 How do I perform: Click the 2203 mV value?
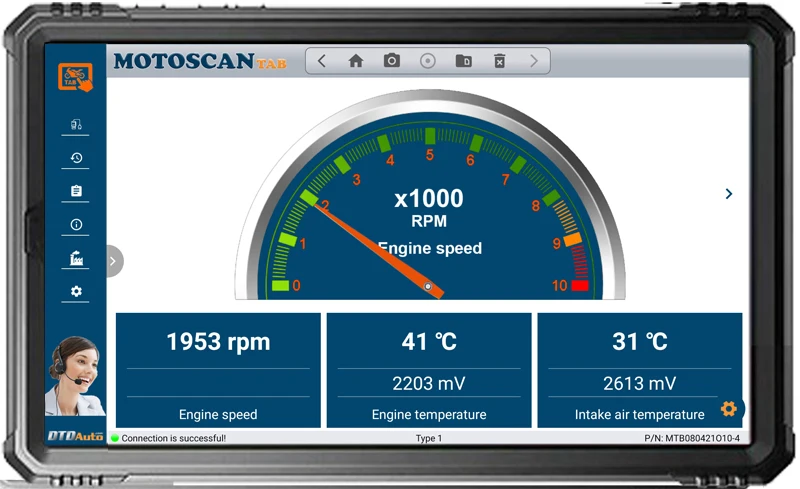click(x=429, y=383)
